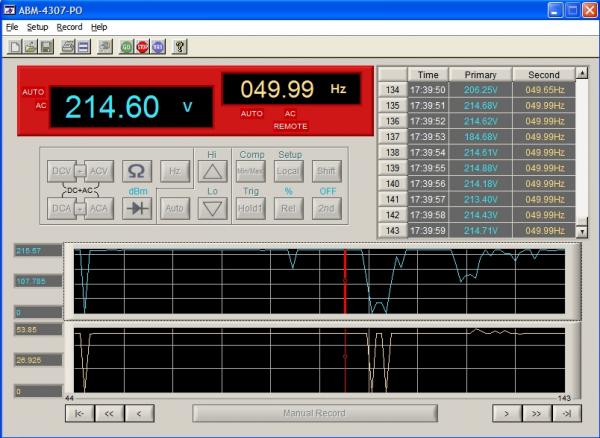Screen dimensions: 600x438
Task: Toggle the Hold1 trigger button
Action: pyautogui.click(x=250, y=208)
